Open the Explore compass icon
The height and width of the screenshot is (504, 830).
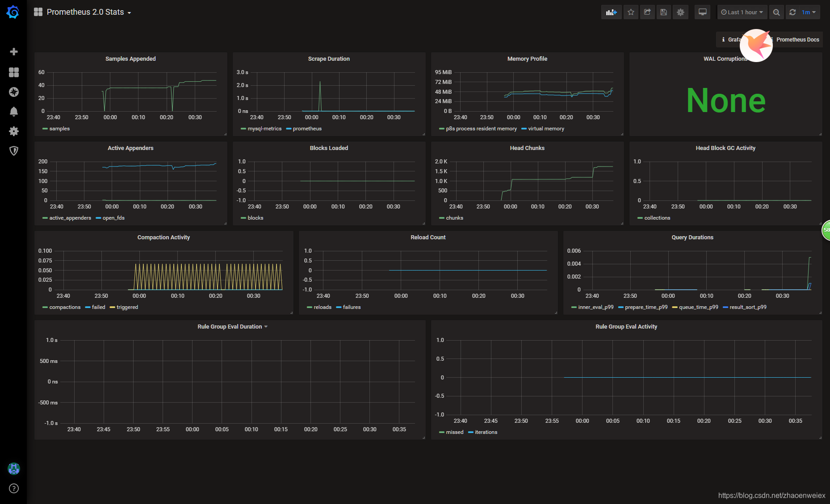coord(14,92)
